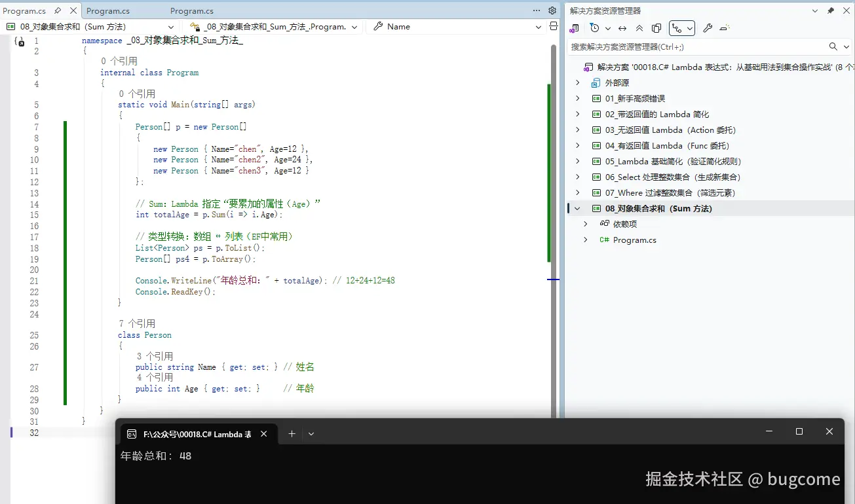Open the tab strip settings gear
Image resolution: width=855 pixels, height=504 pixels.
tap(552, 10)
